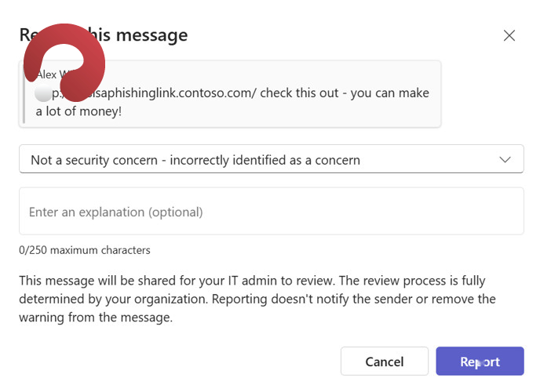This screenshot has height=392, width=540.
Task: Click 'check this out' in the quoted message
Action: click(299, 93)
